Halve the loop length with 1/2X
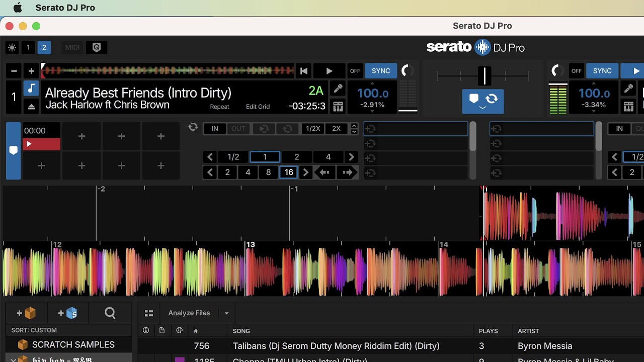Screen dimensions: 644x362 pyautogui.click(x=313, y=129)
